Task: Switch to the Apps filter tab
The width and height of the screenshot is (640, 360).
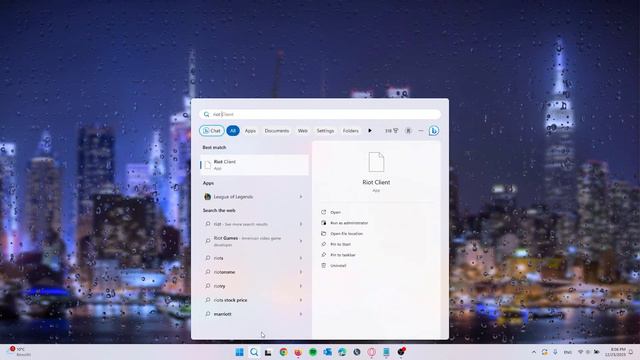Action: (x=250, y=131)
